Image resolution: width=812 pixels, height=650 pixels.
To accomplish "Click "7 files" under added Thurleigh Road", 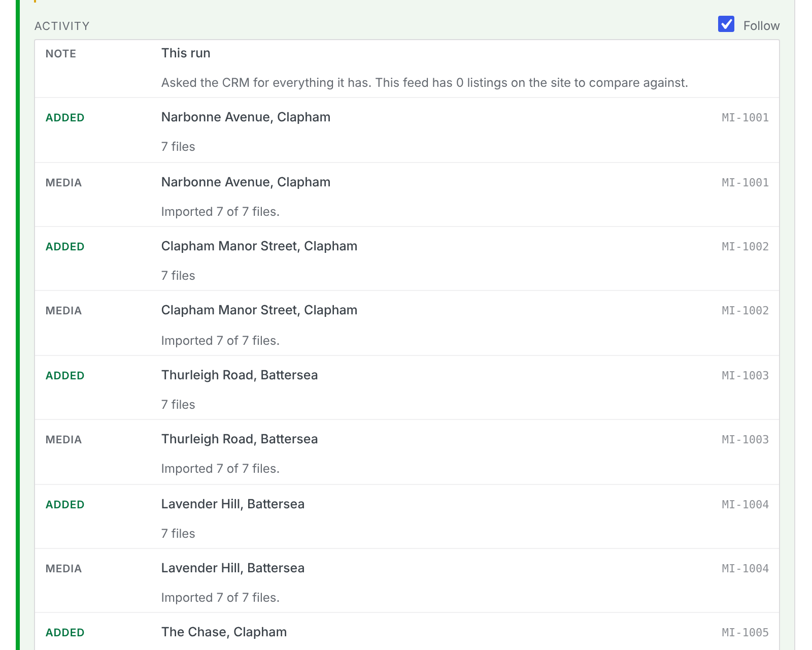I will pos(178,405).
